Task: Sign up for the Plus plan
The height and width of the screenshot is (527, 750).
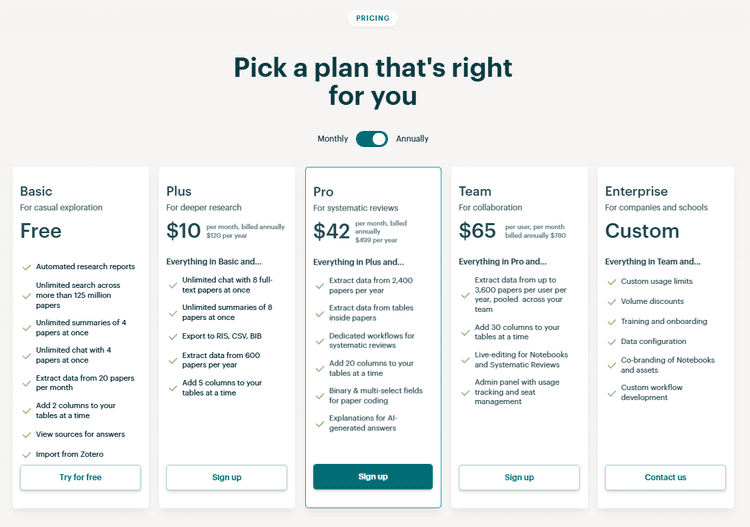Action: 227,477
